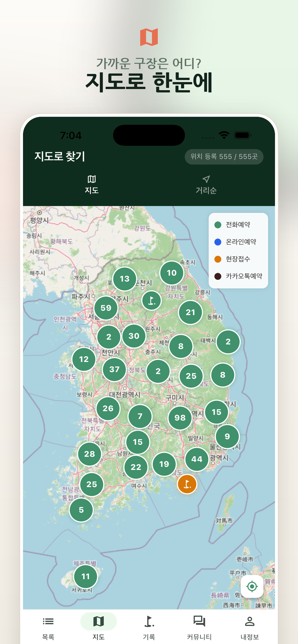298x644 pixels.
Task: Tap the 해주시 map label
Action: (37, 273)
